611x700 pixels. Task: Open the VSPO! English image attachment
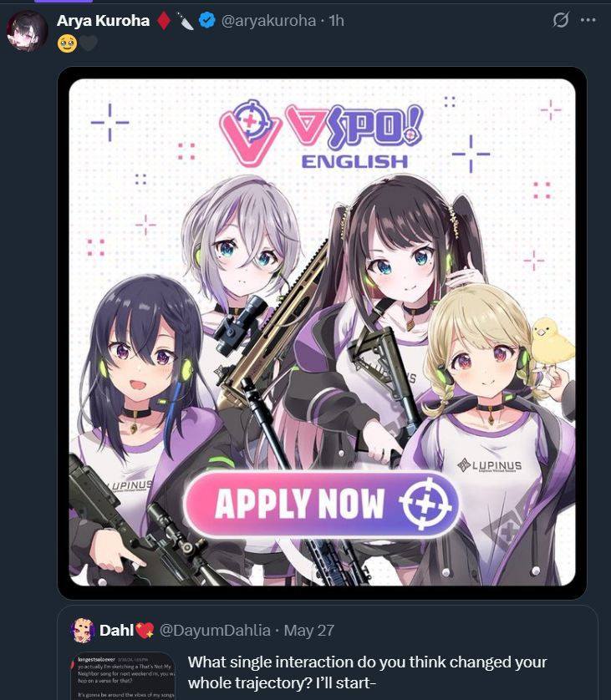click(x=322, y=332)
